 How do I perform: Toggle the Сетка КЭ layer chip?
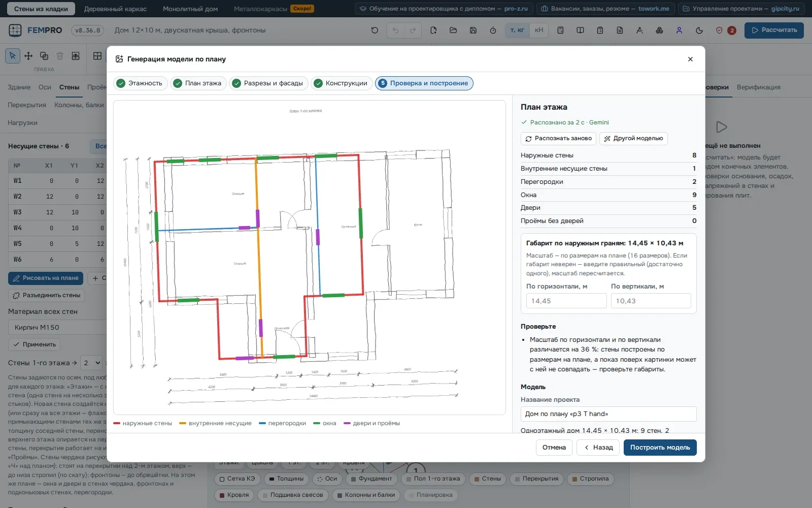coord(238,479)
